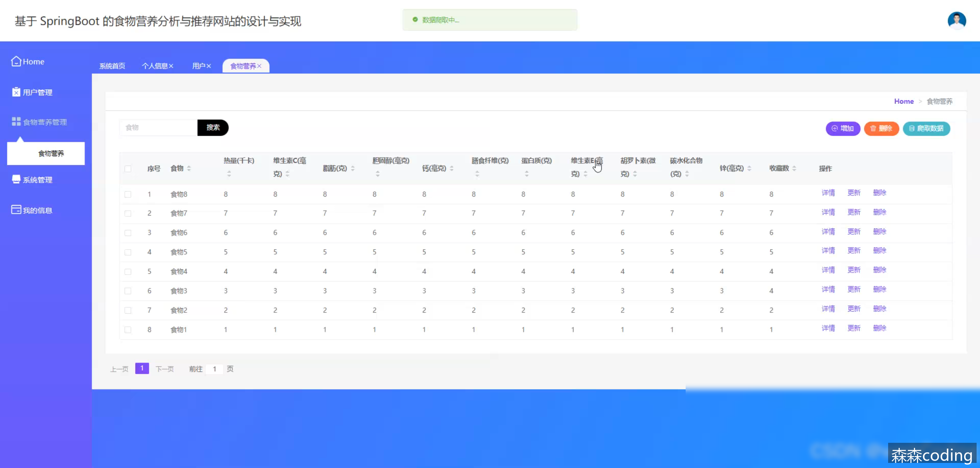Click the Home house icon in sidebar
Image resolution: width=980 pixels, height=468 pixels.
pos(16,61)
